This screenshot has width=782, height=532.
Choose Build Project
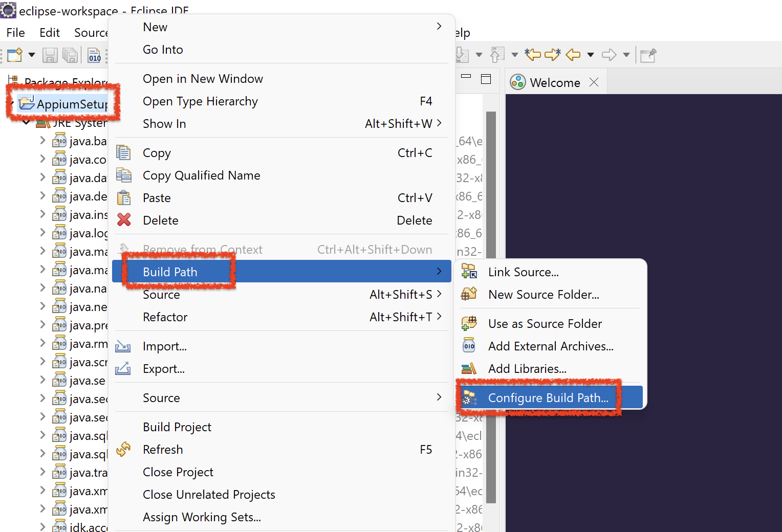[281, 427]
